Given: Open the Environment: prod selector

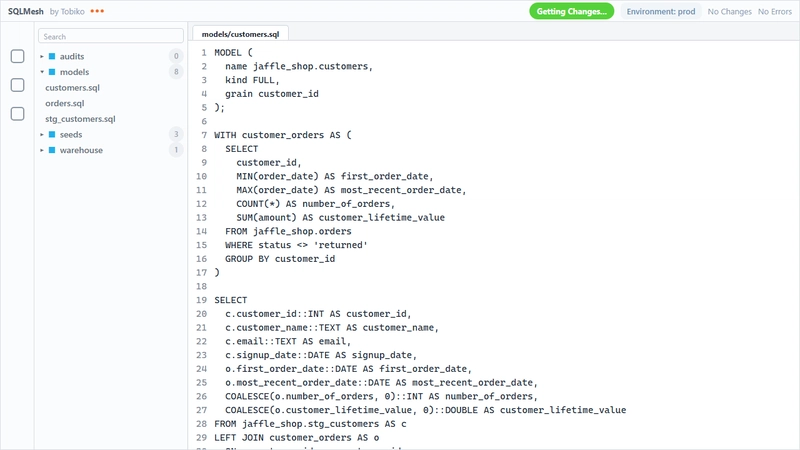Looking at the screenshot, I should (x=661, y=11).
